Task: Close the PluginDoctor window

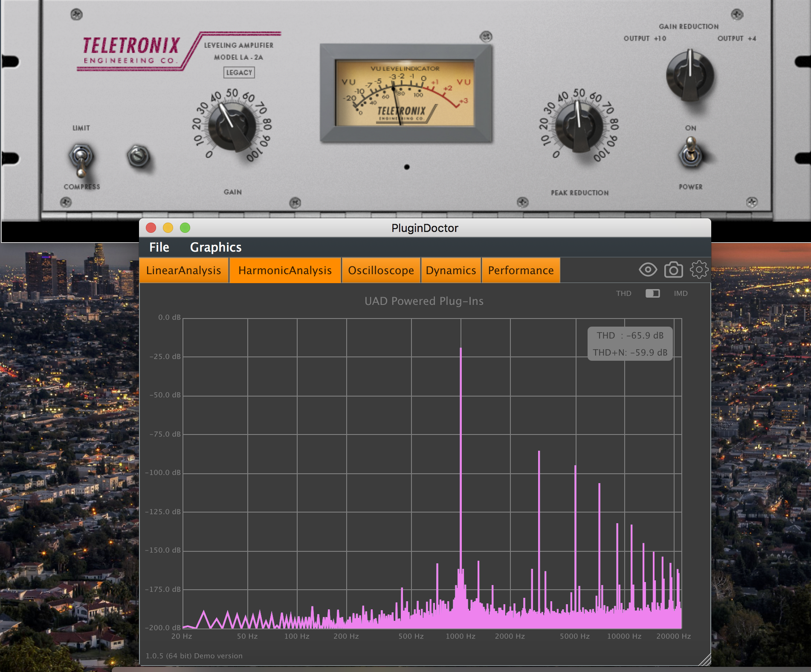Action: tap(151, 228)
